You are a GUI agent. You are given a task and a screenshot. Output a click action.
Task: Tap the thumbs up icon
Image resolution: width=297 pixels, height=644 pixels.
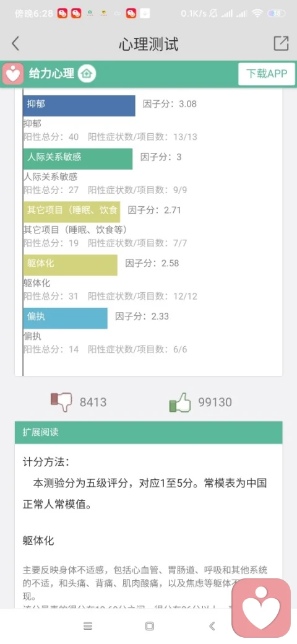tap(180, 402)
